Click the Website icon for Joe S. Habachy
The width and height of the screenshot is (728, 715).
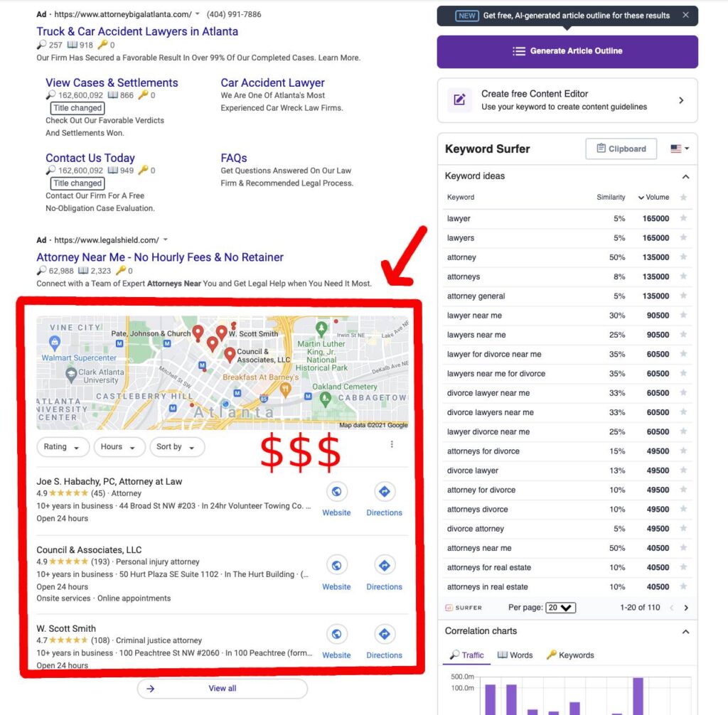pos(336,491)
